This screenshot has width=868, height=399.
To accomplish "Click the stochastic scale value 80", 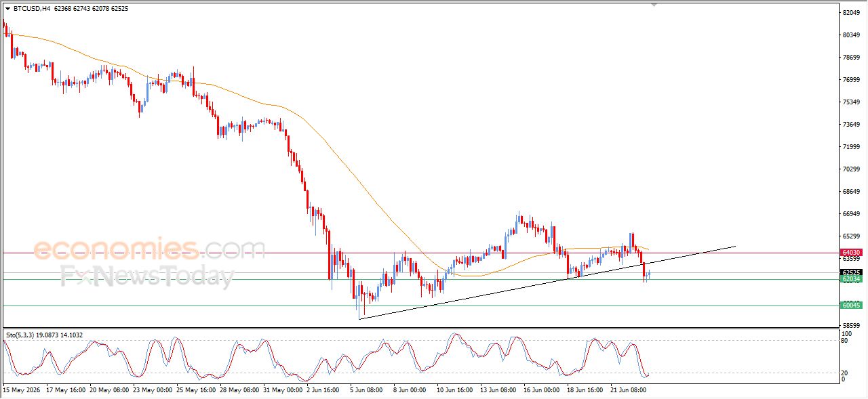I will point(846,341).
